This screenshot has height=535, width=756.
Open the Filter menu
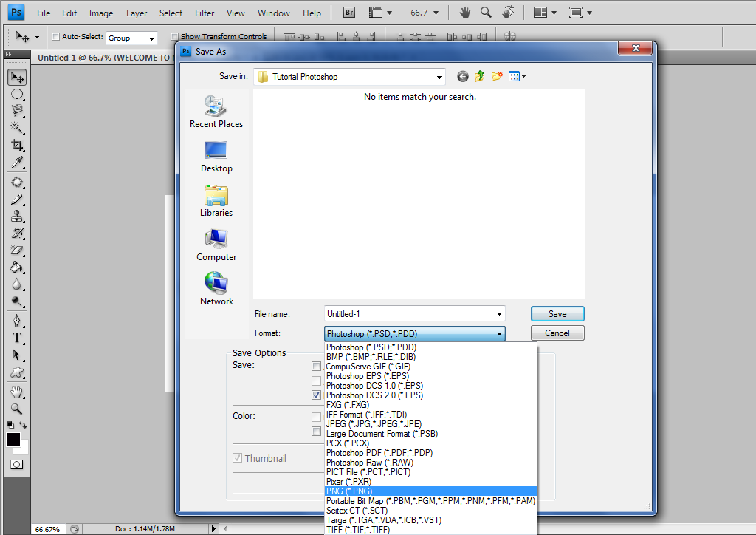[x=205, y=13]
